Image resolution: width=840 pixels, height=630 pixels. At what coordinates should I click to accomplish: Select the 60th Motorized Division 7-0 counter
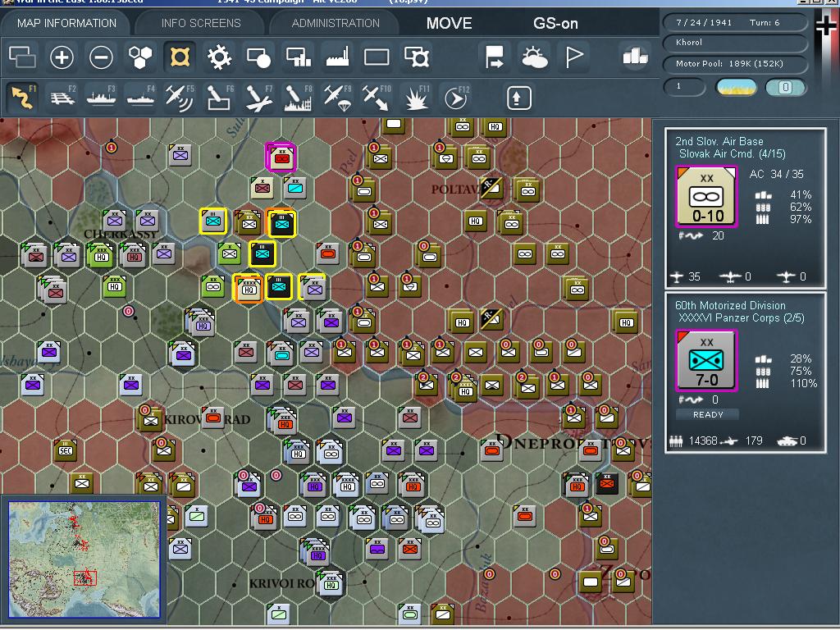[707, 361]
